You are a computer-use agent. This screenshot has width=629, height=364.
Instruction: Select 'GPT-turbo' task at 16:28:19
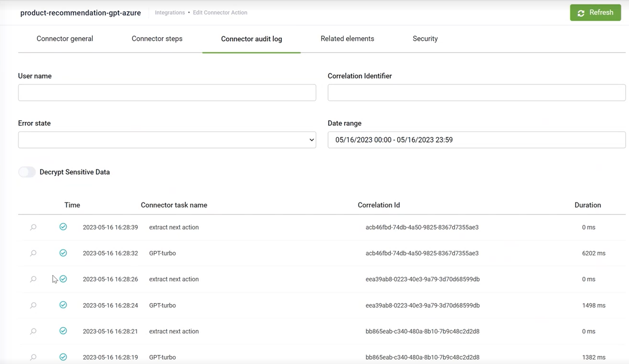(x=162, y=357)
